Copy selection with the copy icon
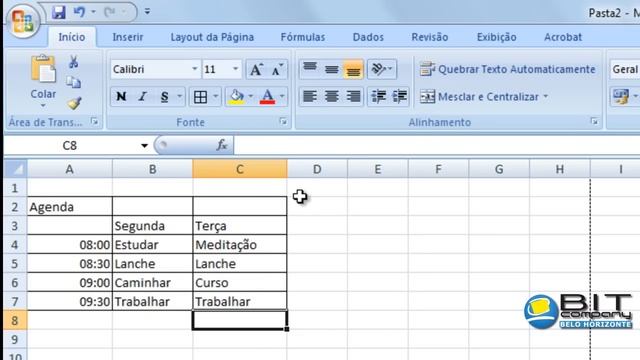 coord(73,82)
